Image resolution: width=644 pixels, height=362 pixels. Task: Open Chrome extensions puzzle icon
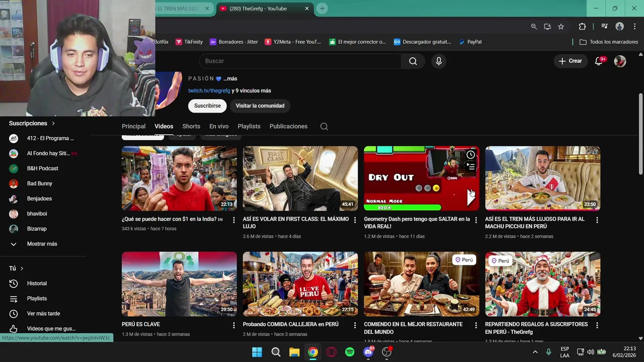pyautogui.click(x=582, y=27)
